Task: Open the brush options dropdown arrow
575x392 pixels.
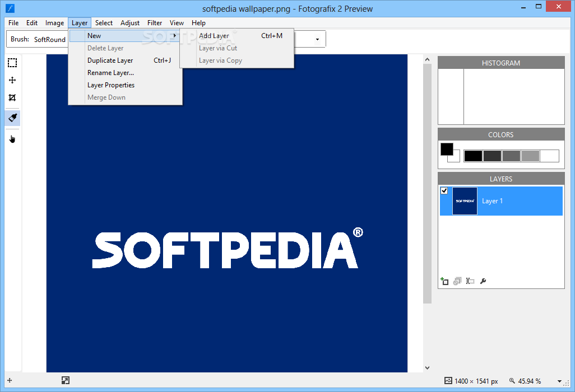Action: point(318,40)
